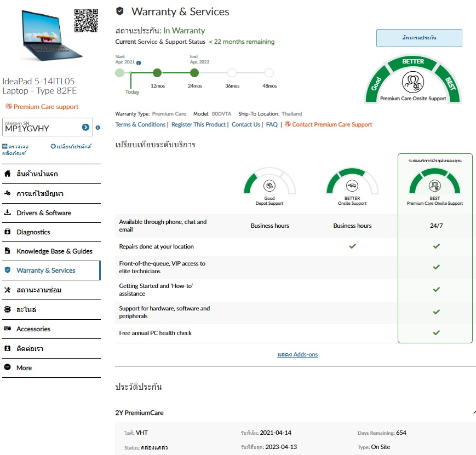Click the "In Warranty" status text

pyautogui.click(x=184, y=31)
